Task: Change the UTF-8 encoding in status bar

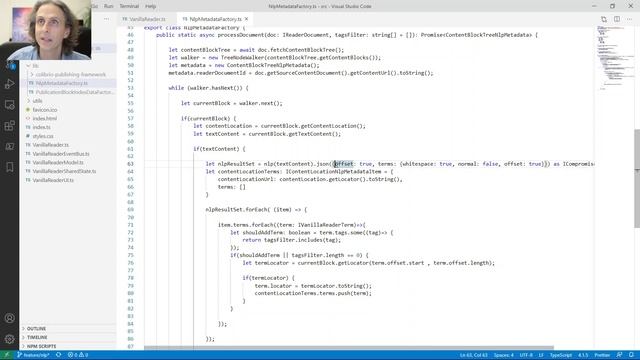Action: 526,355
